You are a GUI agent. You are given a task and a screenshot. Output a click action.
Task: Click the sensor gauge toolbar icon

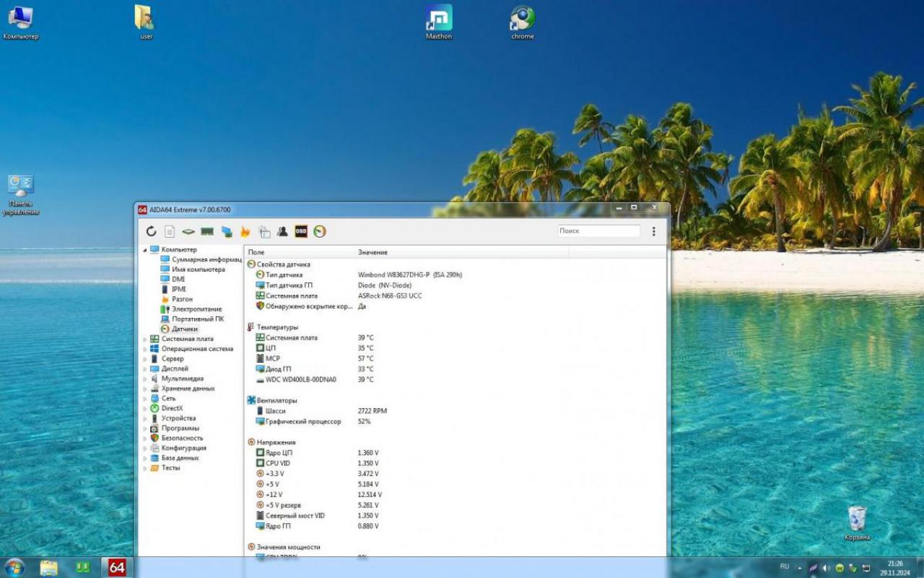320,231
